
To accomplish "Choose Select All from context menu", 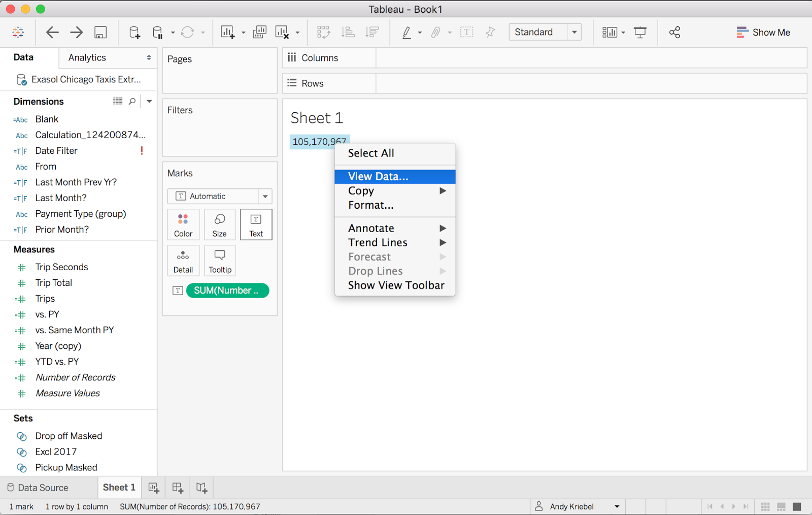I will (395, 153).
